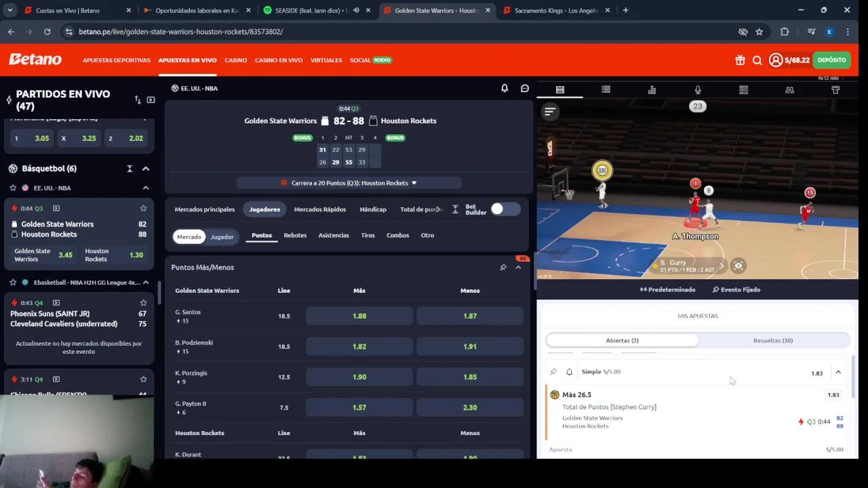The width and height of the screenshot is (868, 488).
Task: Click the sort arrows icon in Partidos en Vivo
Action: tap(138, 100)
